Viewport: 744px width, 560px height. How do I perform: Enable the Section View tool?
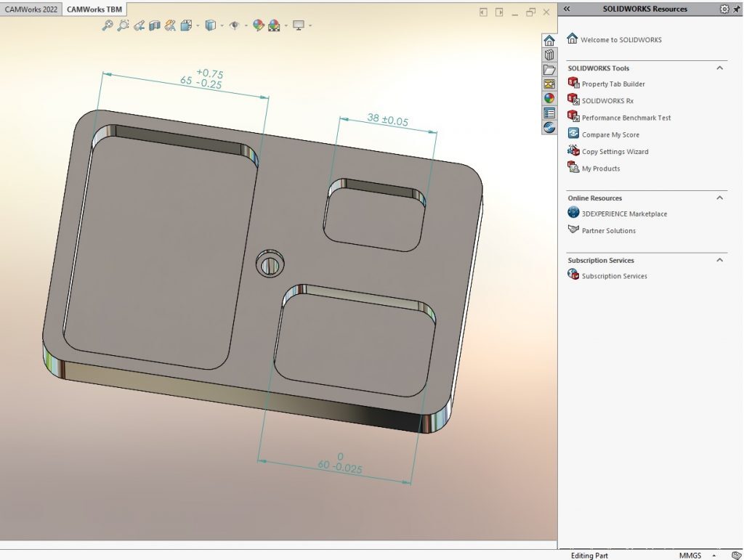pyautogui.click(x=155, y=24)
